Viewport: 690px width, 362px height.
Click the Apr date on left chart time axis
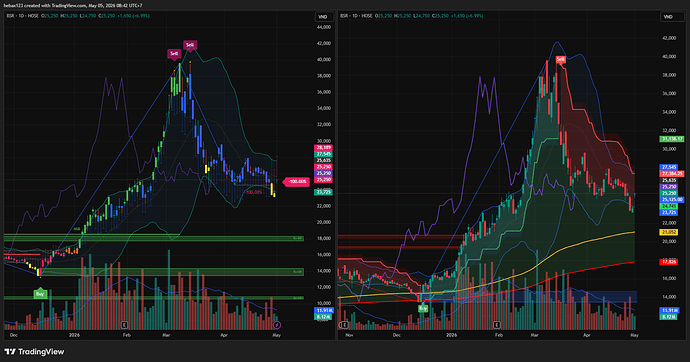pos(224,335)
